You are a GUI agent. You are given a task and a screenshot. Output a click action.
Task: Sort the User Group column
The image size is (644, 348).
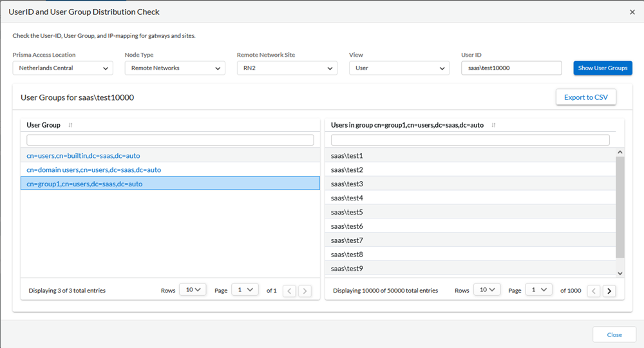pyautogui.click(x=70, y=125)
